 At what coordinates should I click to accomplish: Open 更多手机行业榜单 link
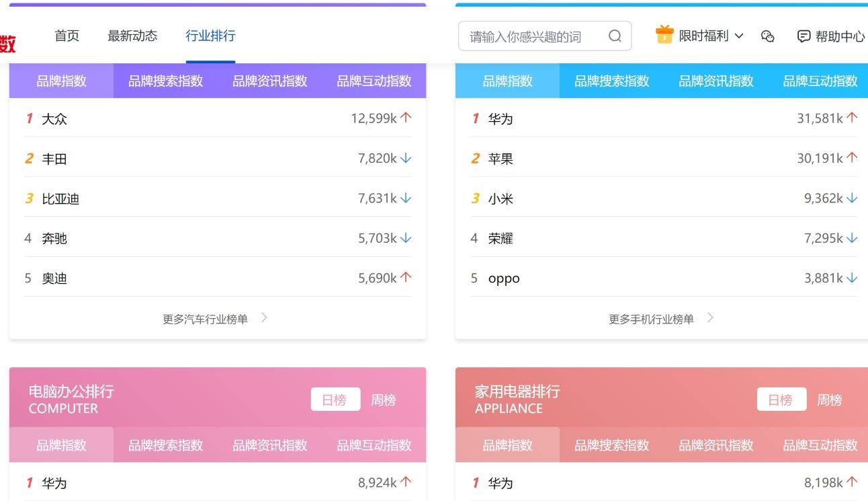tap(651, 319)
